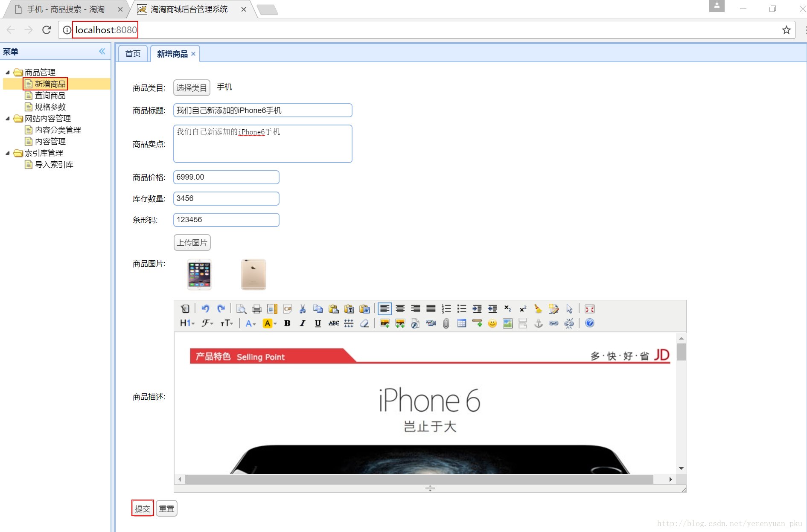Set left alignment in editor
The height and width of the screenshot is (532, 807).
pyautogui.click(x=385, y=308)
